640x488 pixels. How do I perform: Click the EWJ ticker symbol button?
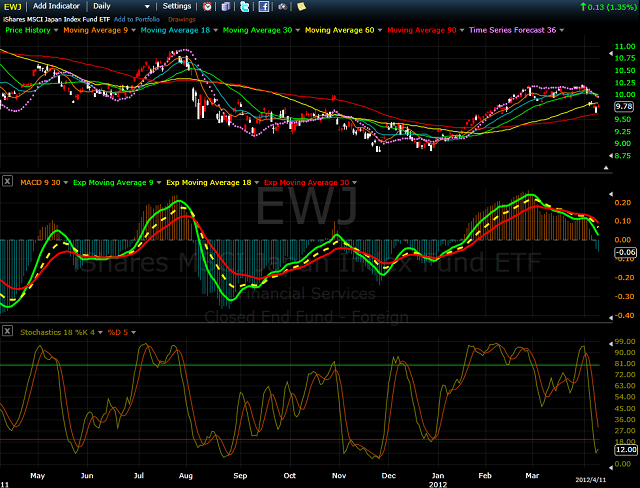tap(12, 7)
